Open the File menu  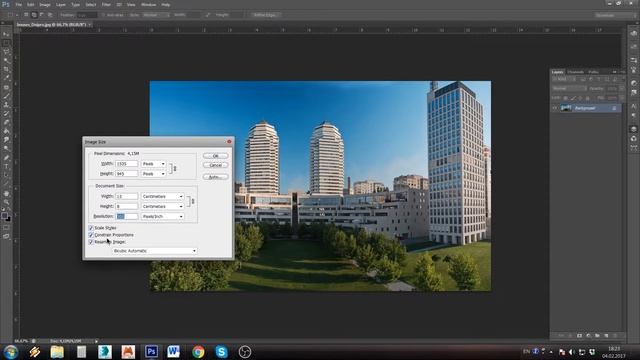[18, 4]
